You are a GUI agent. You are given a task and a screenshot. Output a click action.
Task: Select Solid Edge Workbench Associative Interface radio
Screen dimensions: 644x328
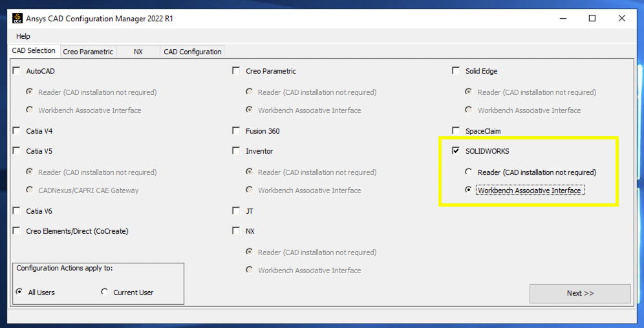469,110
